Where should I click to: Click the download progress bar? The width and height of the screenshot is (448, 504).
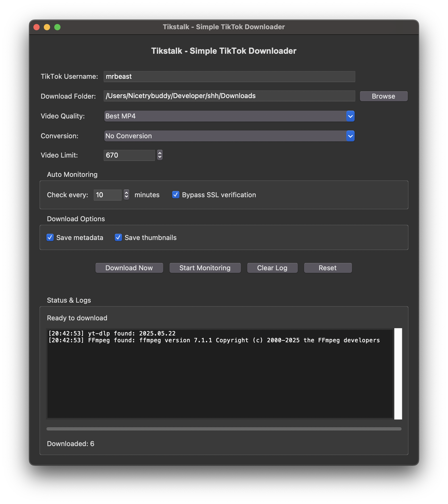(x=224, y=429)
